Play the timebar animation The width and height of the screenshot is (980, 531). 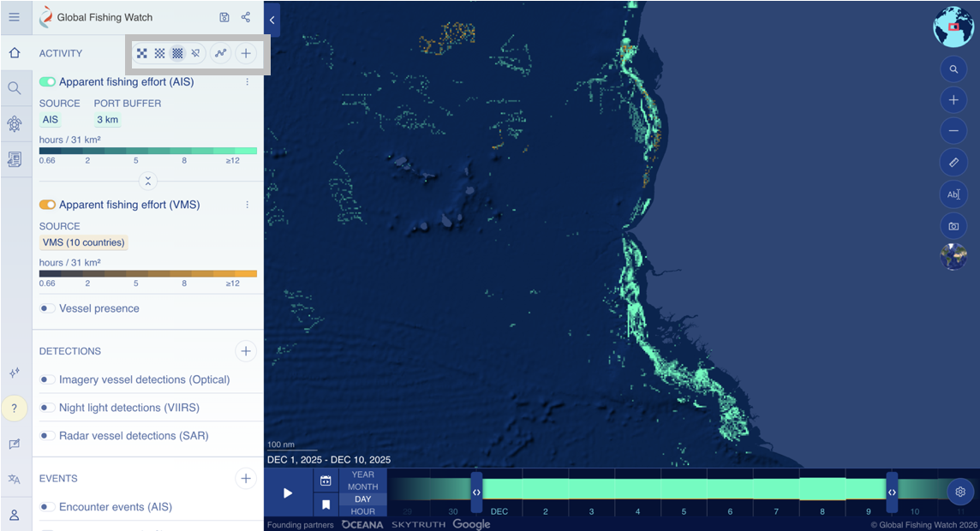288,493
